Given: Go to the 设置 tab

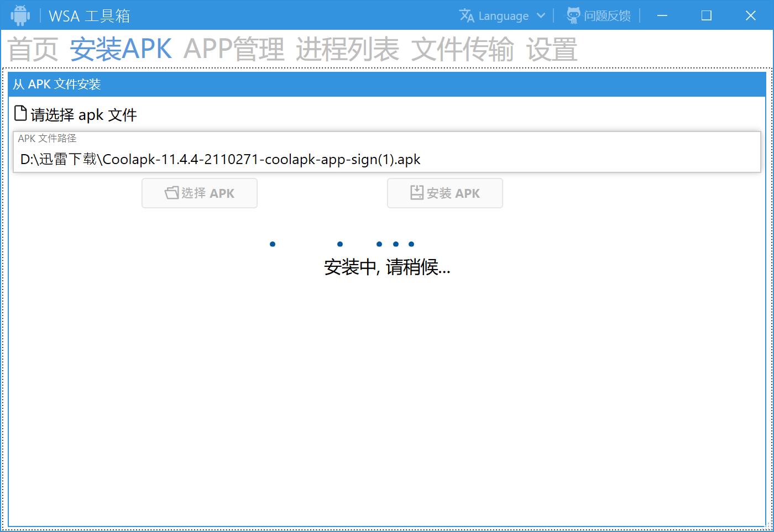Looking at the screenshot, I should pos(551,49).
